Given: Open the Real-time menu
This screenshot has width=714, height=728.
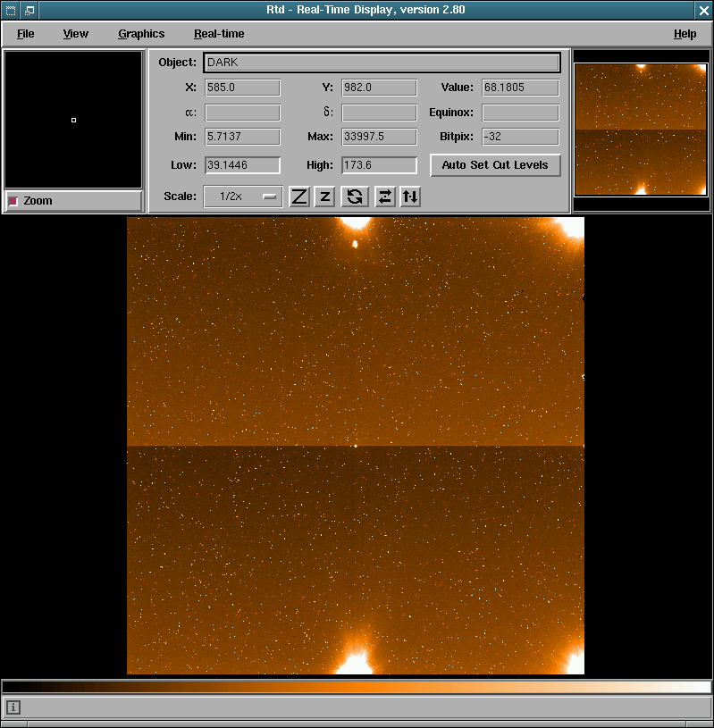Looking at the screenshot, I should [x=219, y=34].
